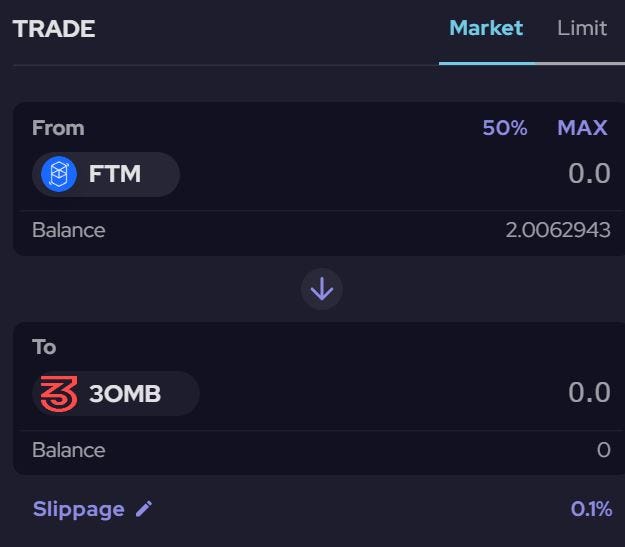Click the TRADE panel heading
The width and height of the screenshot is (625, 547).
coord(54,29)
